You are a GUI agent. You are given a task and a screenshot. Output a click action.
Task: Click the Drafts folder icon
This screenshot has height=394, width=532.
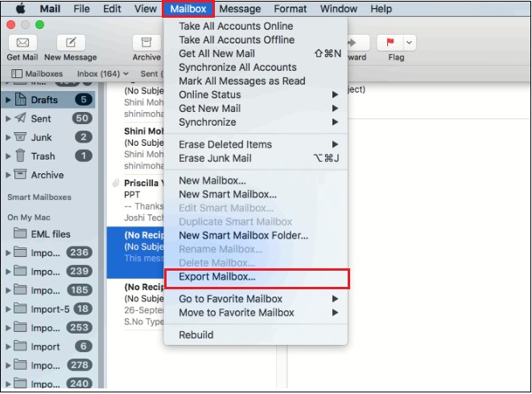pyautogui.click(x=20, y=99)
